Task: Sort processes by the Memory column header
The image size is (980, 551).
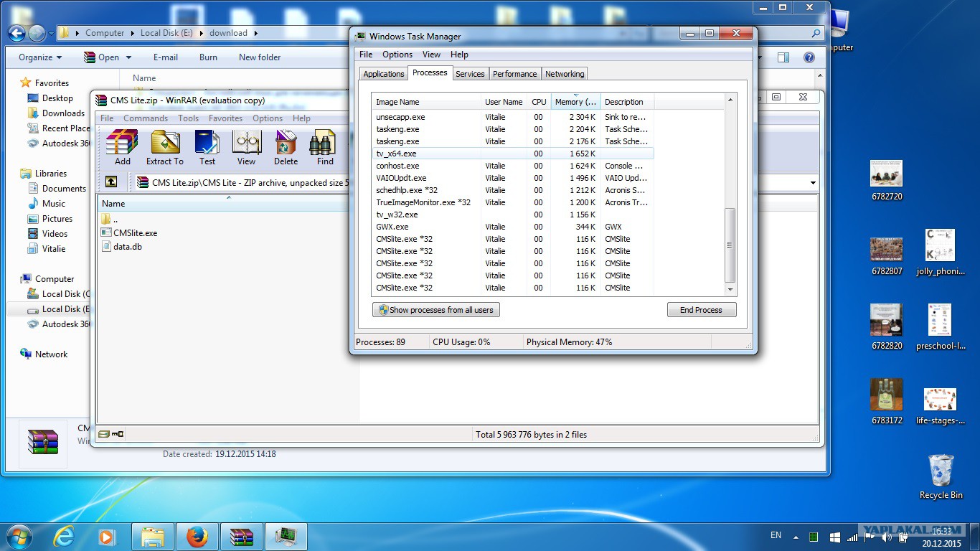Action: [575, 102]
